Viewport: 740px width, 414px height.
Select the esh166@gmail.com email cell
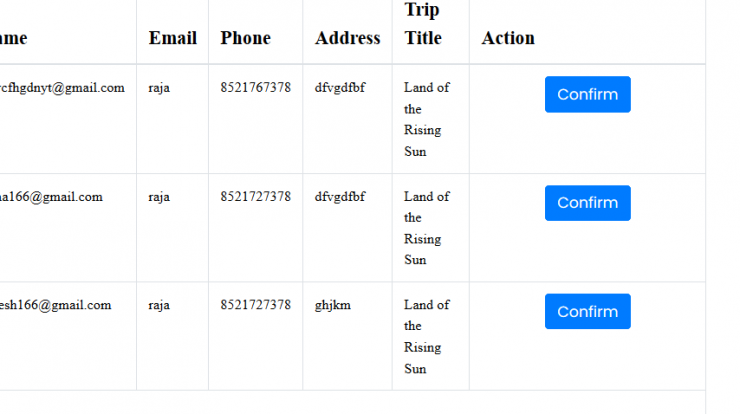point(55,305)
